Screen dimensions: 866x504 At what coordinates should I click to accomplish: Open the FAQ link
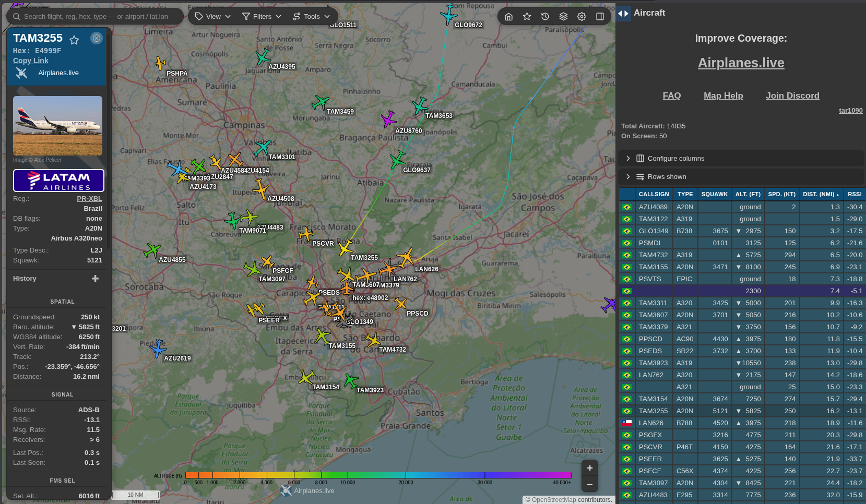click(x=671, y=95)
